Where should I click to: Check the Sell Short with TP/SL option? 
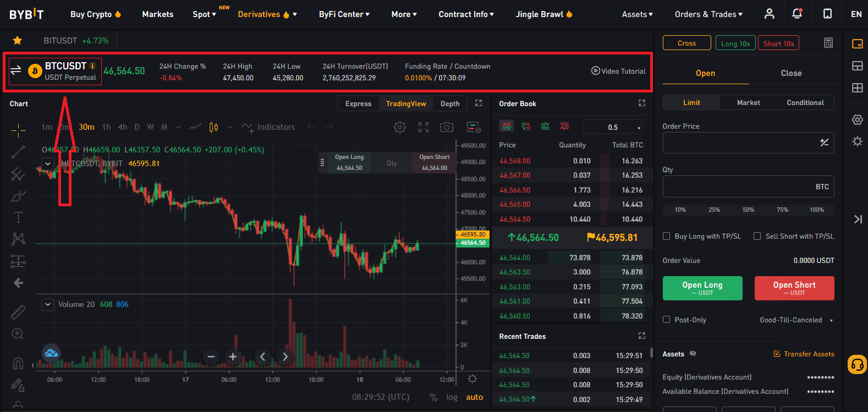tap(757, 236)
